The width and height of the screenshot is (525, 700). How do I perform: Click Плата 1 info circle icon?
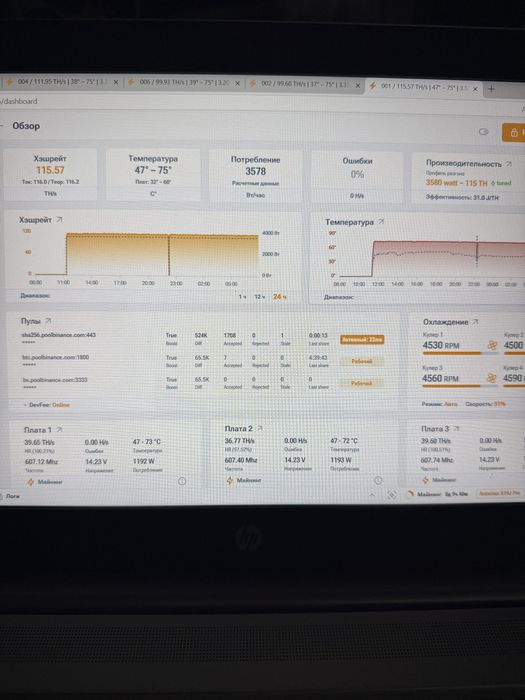[182, 481]
